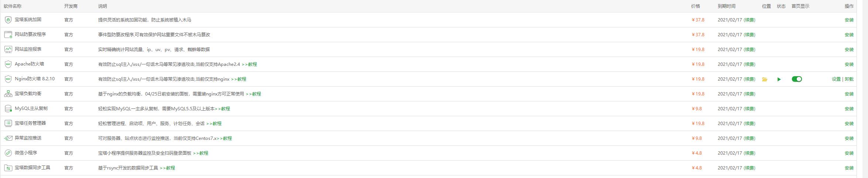Image resolution: width=868 pixels, height=178 pixels.
Task: Open 设置 for Nginx防火墙
Action: 836,79
